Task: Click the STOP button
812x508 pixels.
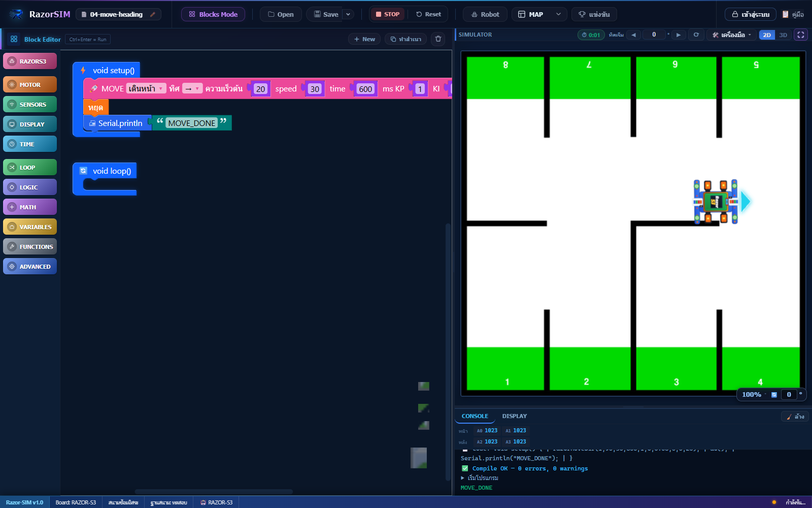Action: 388,14
